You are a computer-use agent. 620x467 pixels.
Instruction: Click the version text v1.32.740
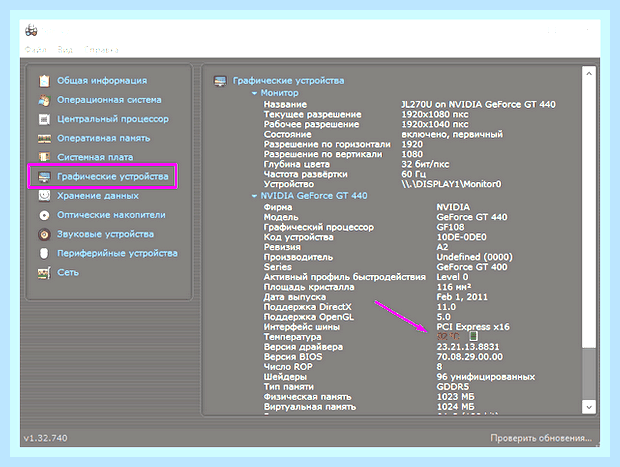(45, 438)
